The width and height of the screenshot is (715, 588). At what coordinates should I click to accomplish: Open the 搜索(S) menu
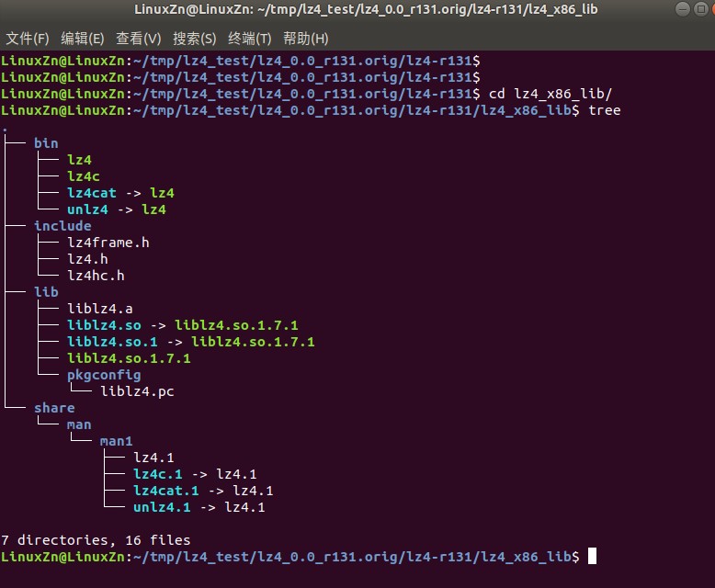click(195, 39)
